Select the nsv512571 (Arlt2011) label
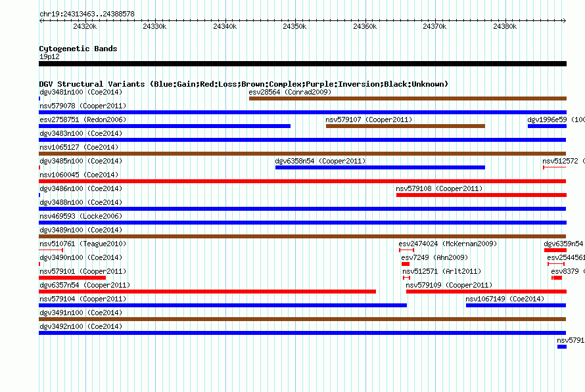585x392 pixels. coord(442,271)
